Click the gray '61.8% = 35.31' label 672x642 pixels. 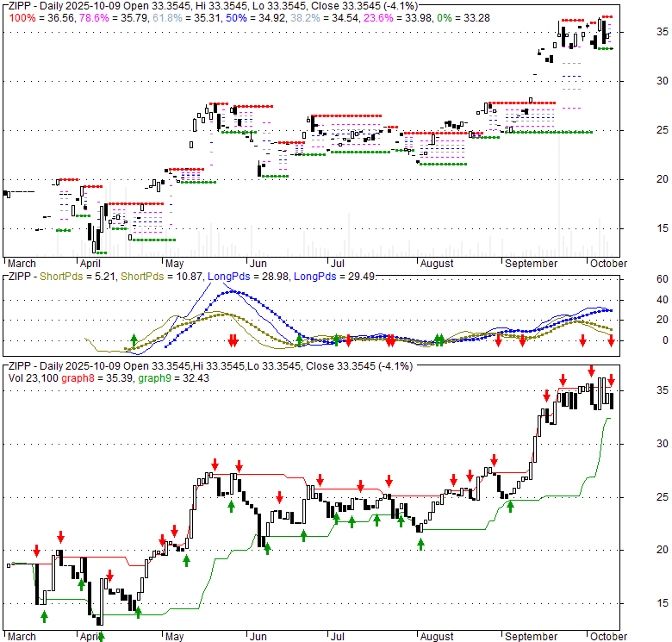tap(186, 18)
